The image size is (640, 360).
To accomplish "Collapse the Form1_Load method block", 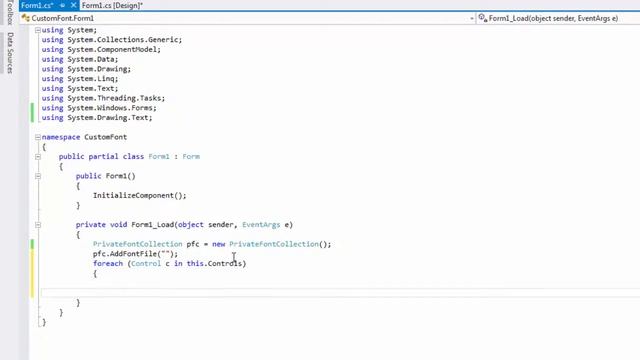I will click(38, 225).
